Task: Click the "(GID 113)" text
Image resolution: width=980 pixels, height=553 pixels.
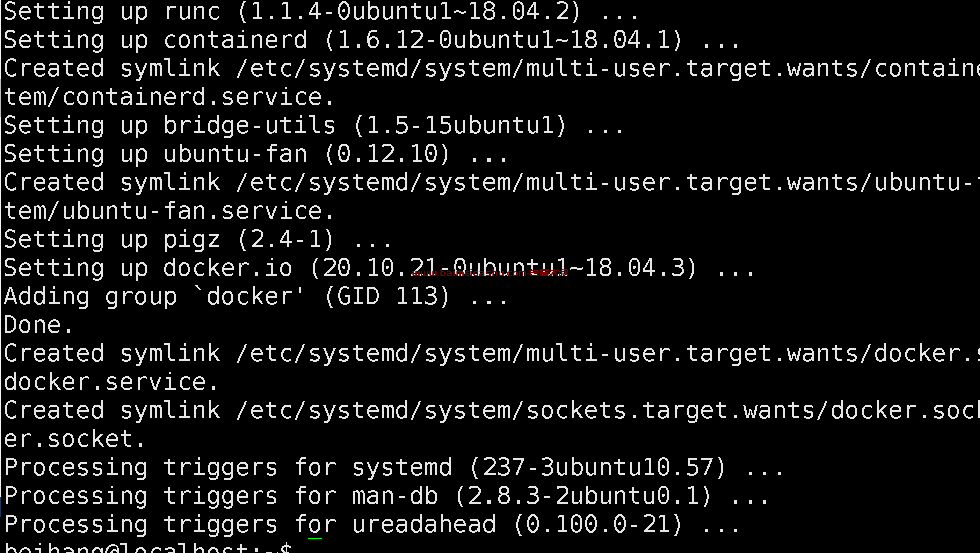Action: click(x=387, y=296)
